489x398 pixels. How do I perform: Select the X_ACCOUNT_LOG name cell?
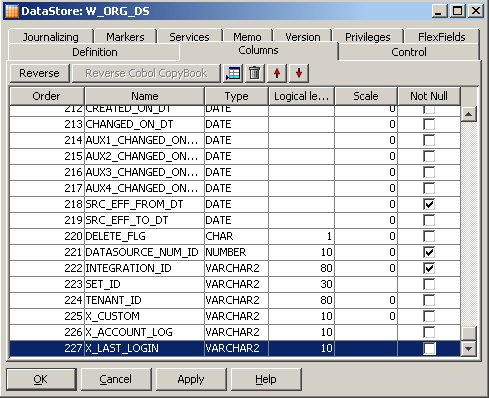click(x=144, y=332)
